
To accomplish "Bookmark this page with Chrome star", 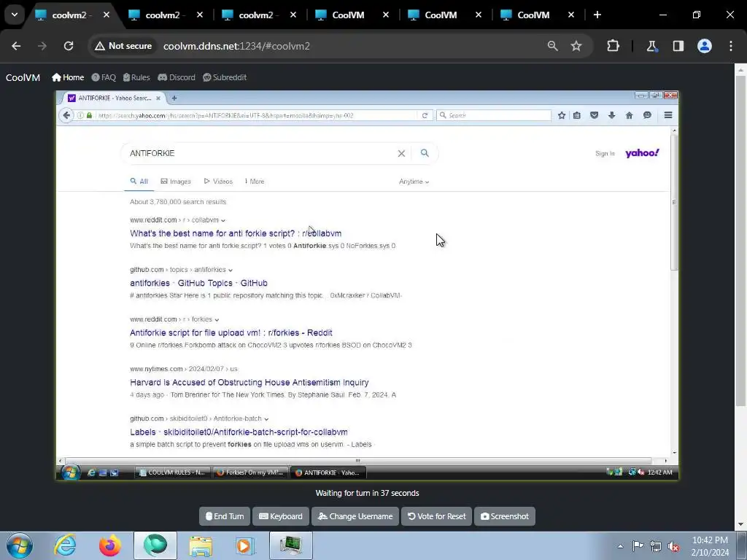I will click(576, 46).
